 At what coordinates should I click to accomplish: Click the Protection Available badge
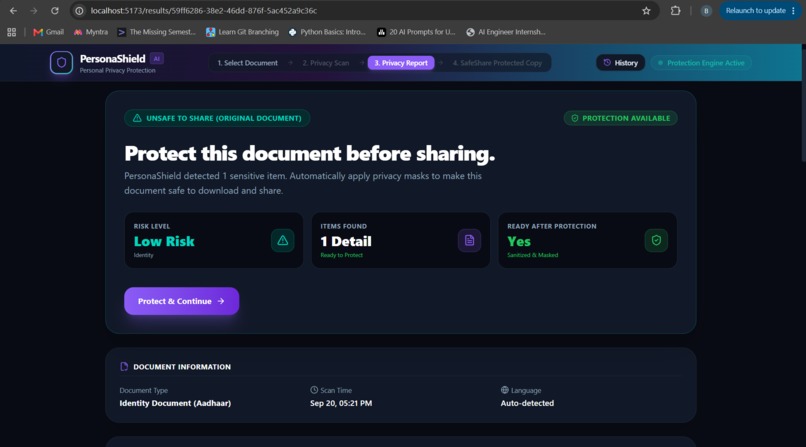pos(620,118)
